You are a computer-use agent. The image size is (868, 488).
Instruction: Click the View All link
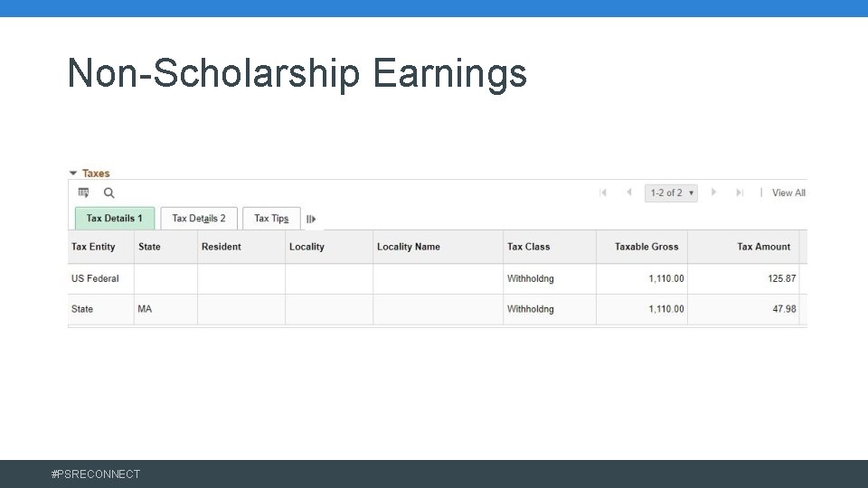point(788,192)
